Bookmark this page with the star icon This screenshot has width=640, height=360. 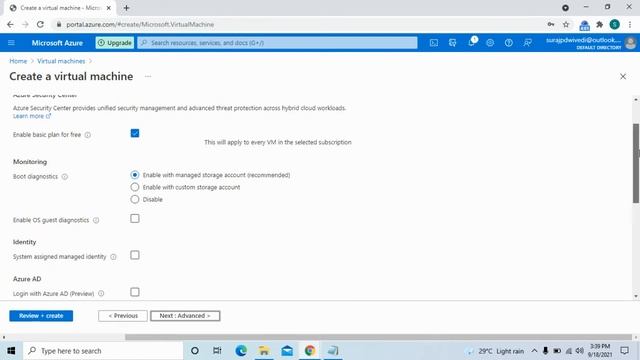pyautogui.click(x=566, y=24)
